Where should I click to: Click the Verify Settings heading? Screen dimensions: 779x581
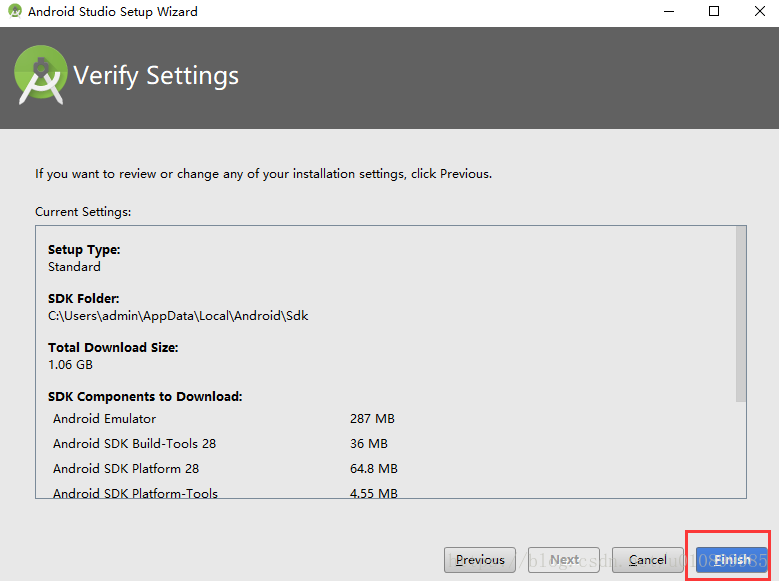(x=156, y=76)
